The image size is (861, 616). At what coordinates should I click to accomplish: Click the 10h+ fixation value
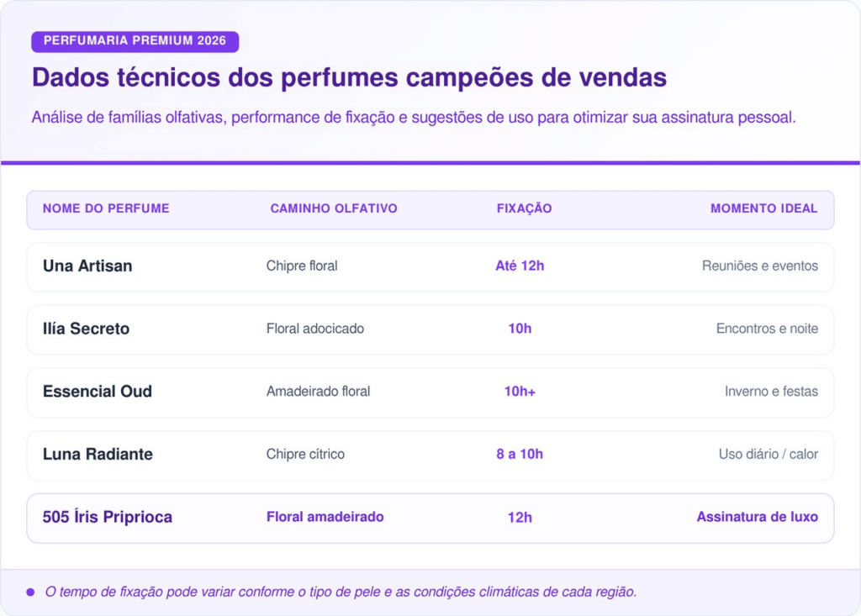coord(520,392)
